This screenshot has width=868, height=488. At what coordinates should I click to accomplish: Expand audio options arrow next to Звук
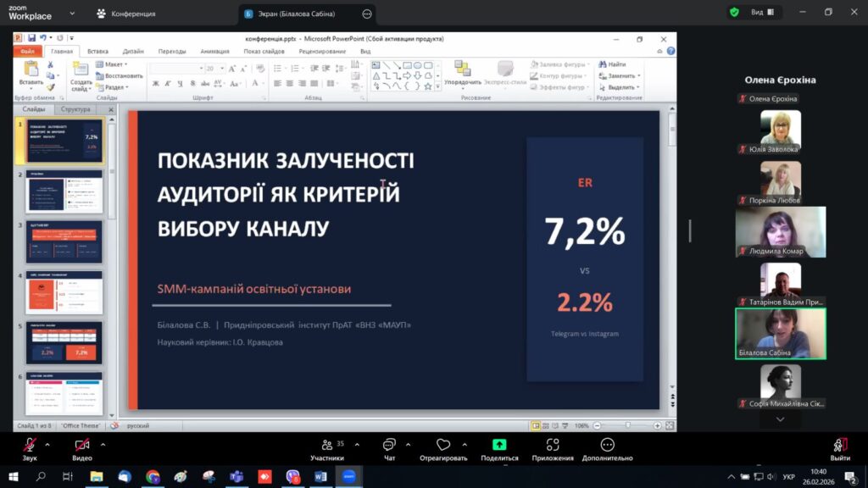point(47,444)
